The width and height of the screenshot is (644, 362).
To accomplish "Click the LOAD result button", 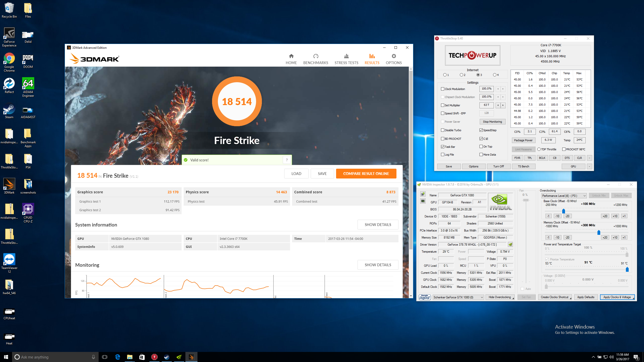I will click(296, 174).
